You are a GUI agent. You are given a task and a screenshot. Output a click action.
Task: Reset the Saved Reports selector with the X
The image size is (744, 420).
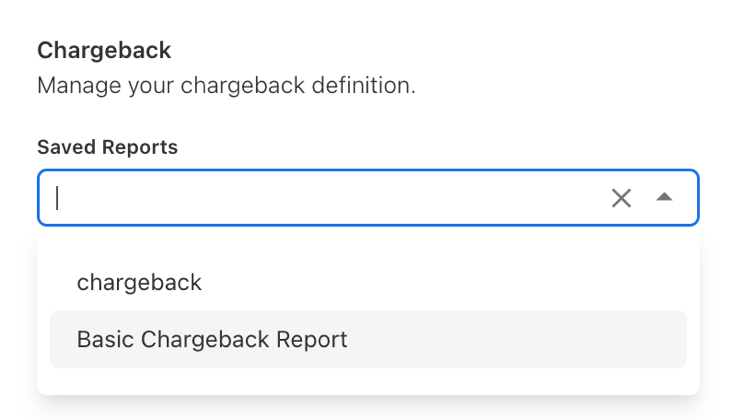click(x=621, y=198)
